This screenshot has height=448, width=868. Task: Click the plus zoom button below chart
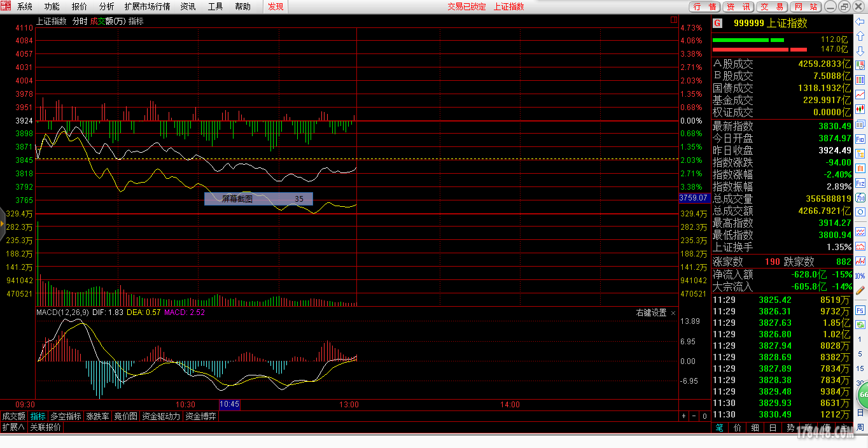(684, 416)
